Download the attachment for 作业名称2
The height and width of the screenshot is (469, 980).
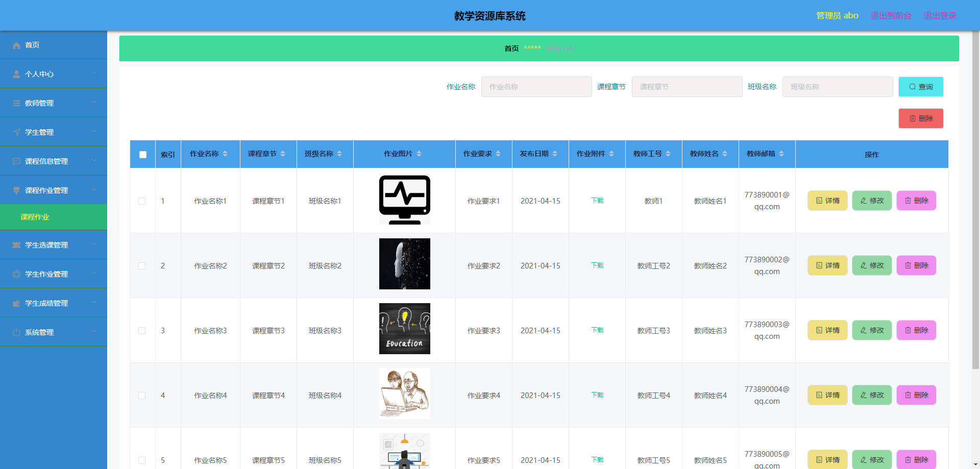(x=597, y=265)
